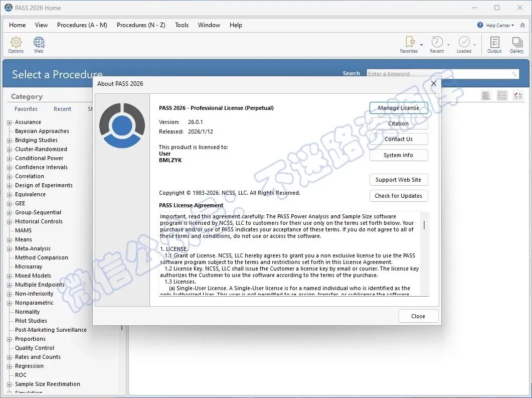The height and width of the screenshot is (398, 532).
Task: Collapse the ribbon with double chevron
Action: pyautogui.click(x=522, y=25)
